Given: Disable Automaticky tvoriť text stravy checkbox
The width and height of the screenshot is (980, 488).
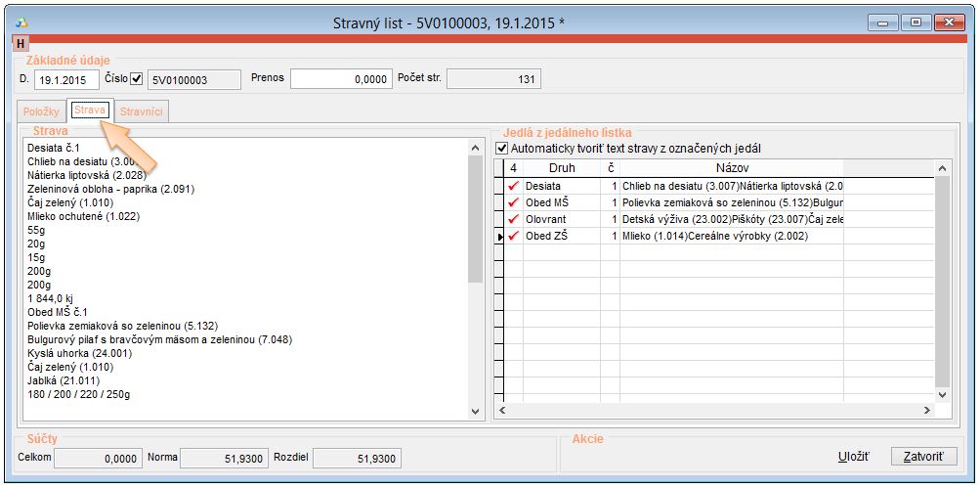Looking at the screenshot, I should [x=503, y=149].
